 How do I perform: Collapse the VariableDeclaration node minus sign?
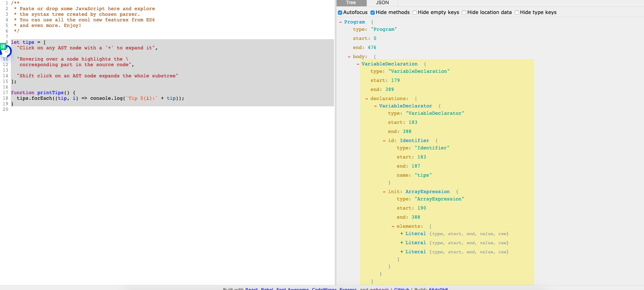(x=358, y=64)
